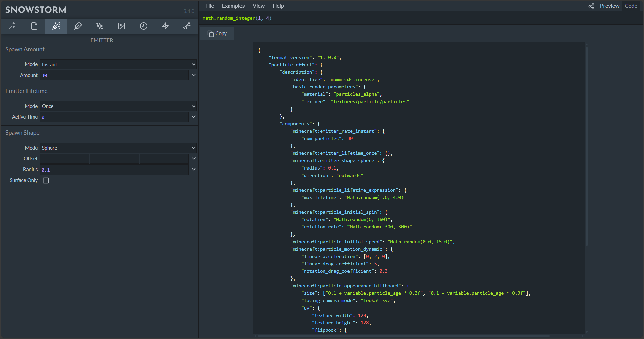The image size is (644, 339).
Task: Open the Emitter Lifetime Mode dropdown set to Once
Action: [118, 106]
